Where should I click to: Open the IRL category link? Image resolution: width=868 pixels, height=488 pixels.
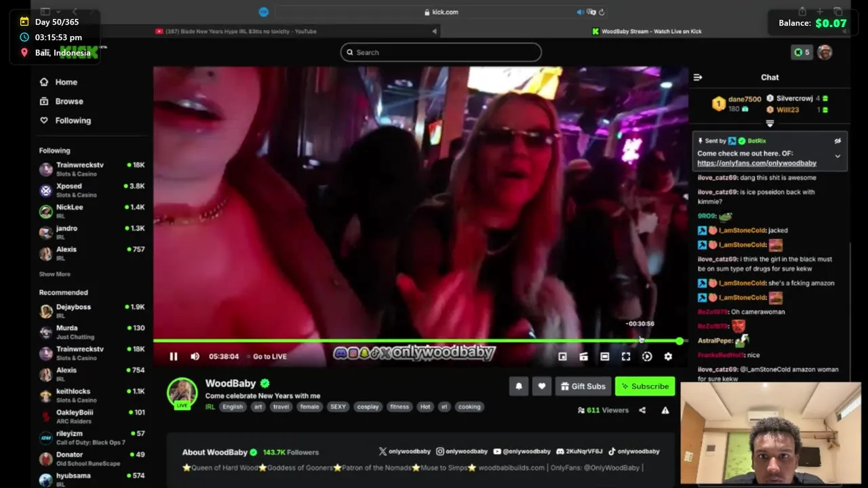tap(210, 407)
